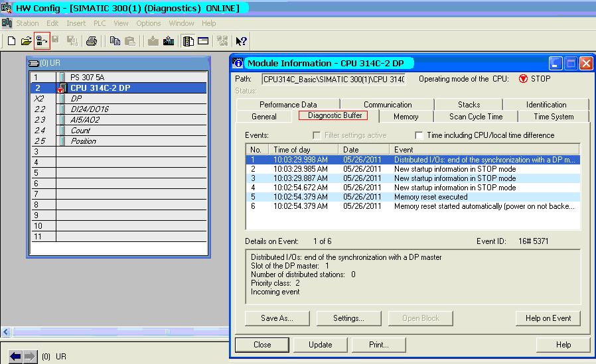Switch to the Communication tab
The height and width of the screenshot is (364, 596).
[388, 104]
